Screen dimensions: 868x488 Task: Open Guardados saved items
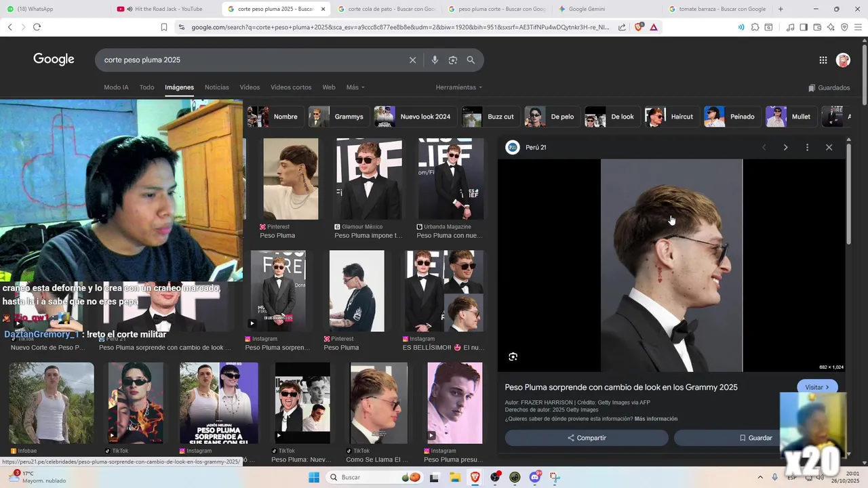coord(829,87)
